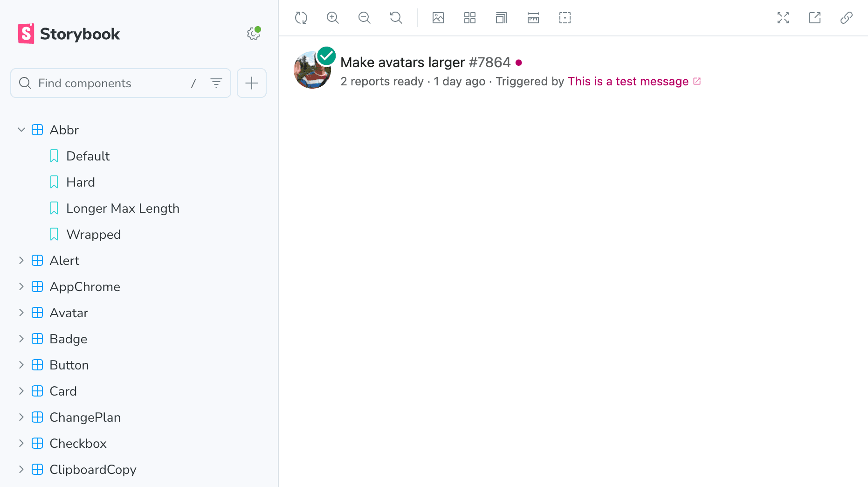Expand the Avatar component group
This screenshot has width=868, height=487.
(21, 313)
